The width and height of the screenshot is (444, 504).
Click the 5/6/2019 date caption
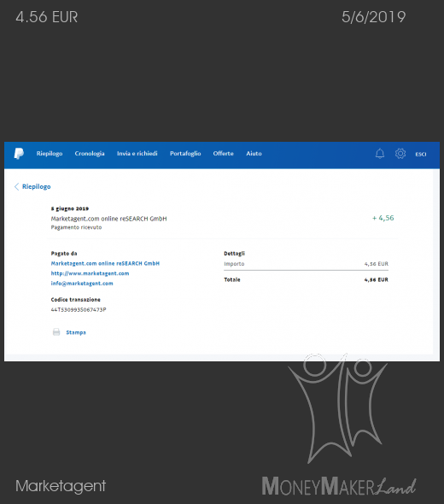pos(374,17)
